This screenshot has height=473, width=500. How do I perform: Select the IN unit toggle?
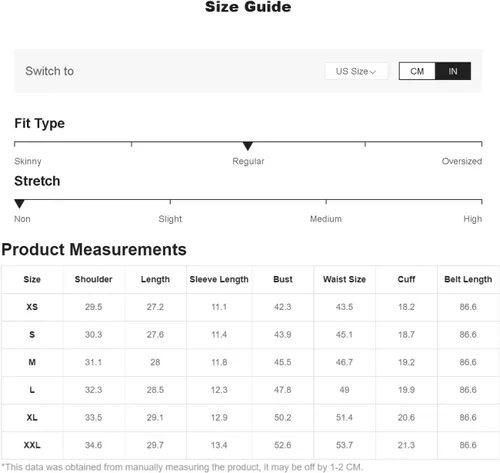[453, 71]
